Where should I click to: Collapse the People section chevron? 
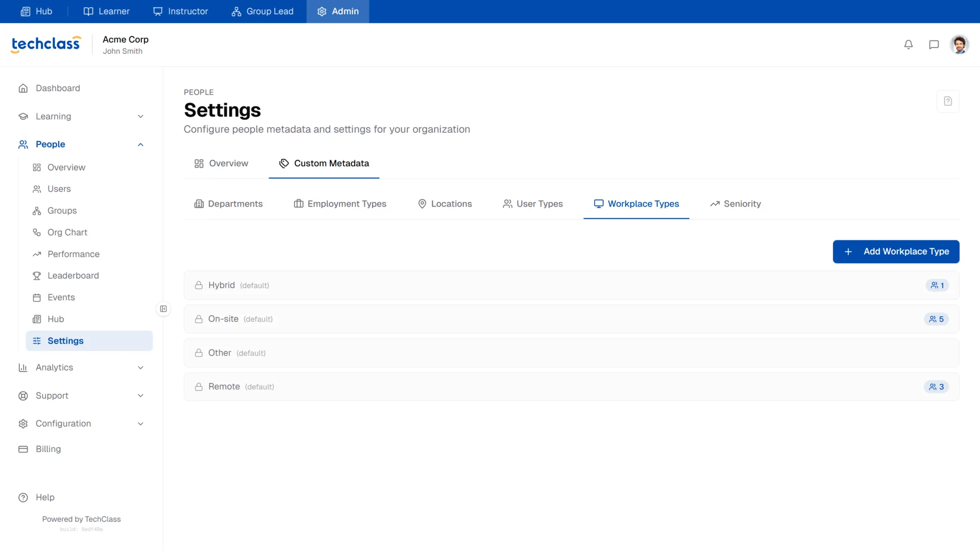140,144
